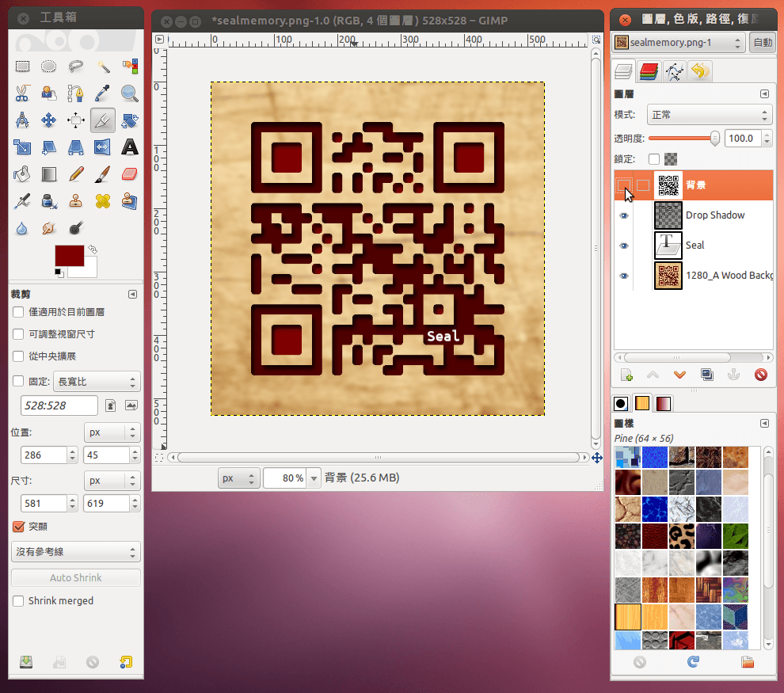
Task: Open the layer mode dropdown
Action: 709,115
